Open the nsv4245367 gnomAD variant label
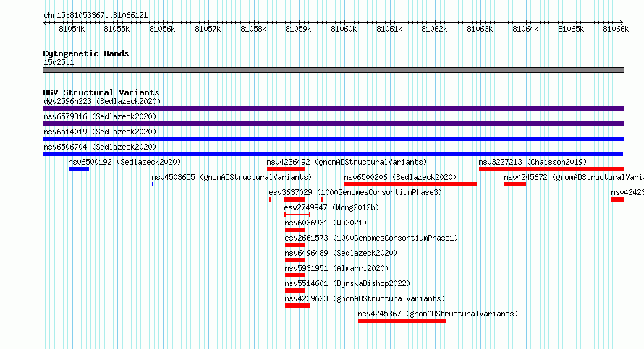Screen dimensions: 644x349 tap(438, 314)
